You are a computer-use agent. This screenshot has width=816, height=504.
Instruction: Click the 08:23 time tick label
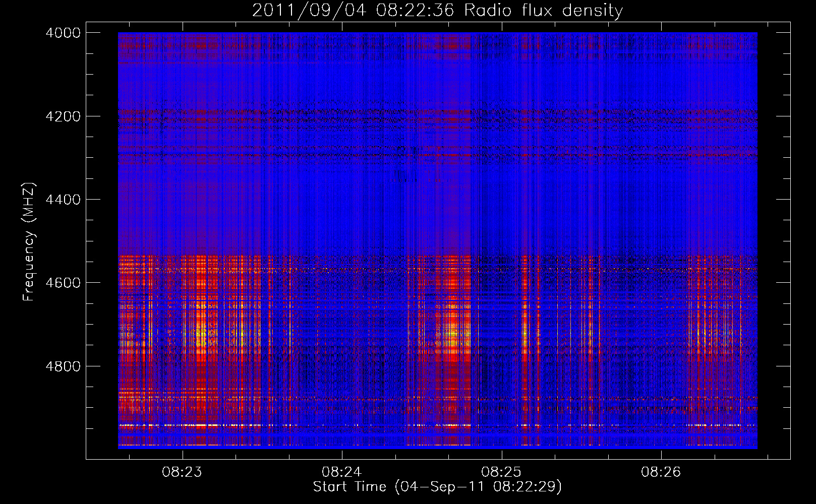pos(182,472)
